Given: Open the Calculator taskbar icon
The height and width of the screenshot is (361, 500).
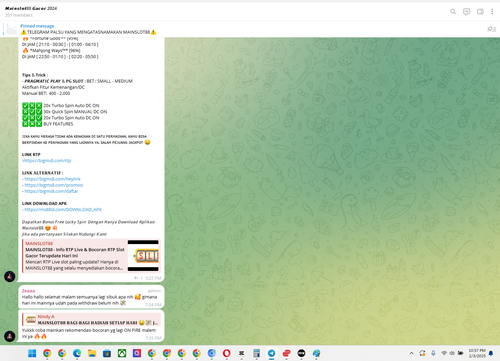Looking at the screenshot, I should coord(256,353).
